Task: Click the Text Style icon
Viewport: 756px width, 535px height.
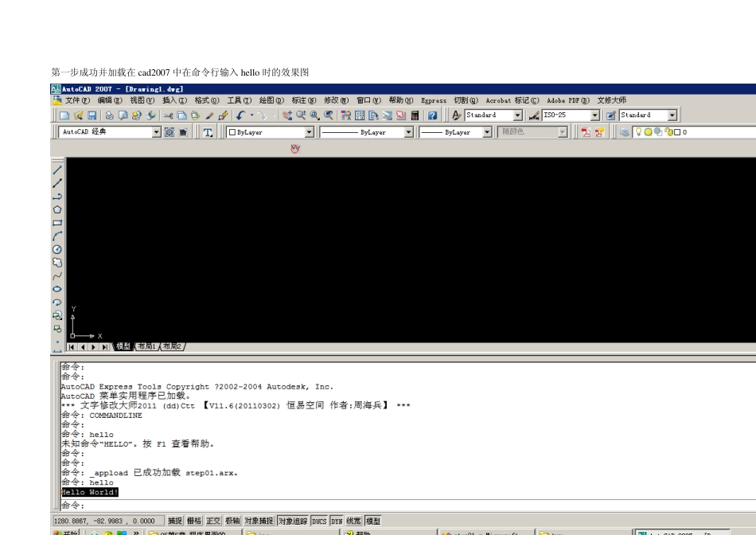Action: click(x=456, y=115)
